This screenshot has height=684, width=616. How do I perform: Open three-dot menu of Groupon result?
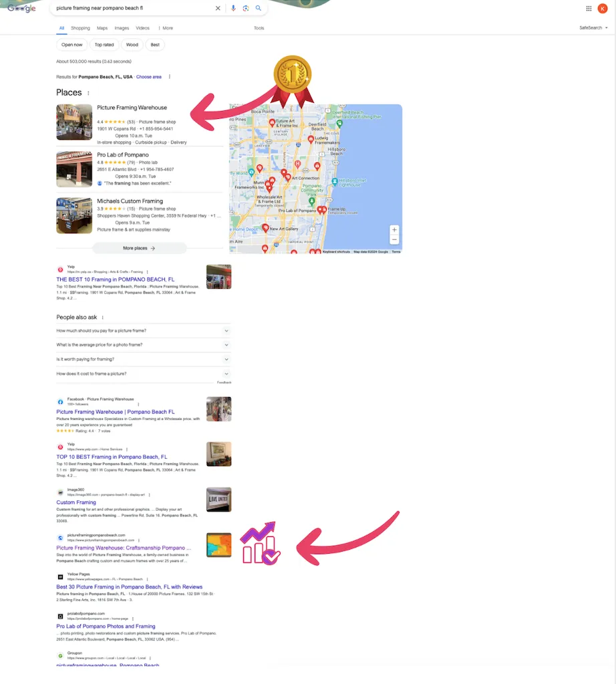pyautogui.click(x=150, y=659)
